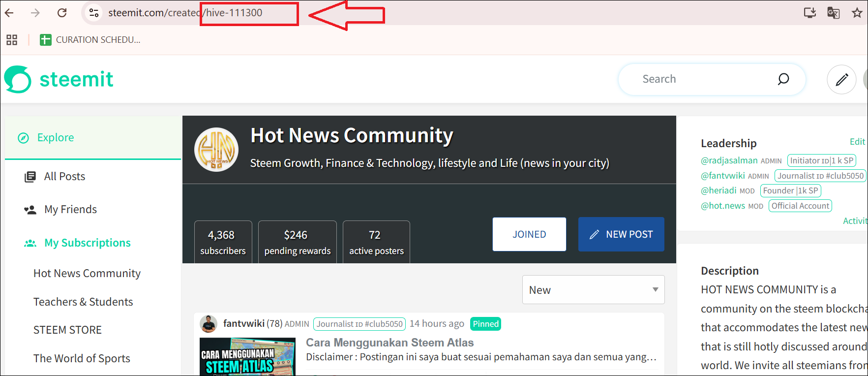This screenshot has height=376, width=868.
Task: Open The World of Sports community
Action: (x=82, y=359)
